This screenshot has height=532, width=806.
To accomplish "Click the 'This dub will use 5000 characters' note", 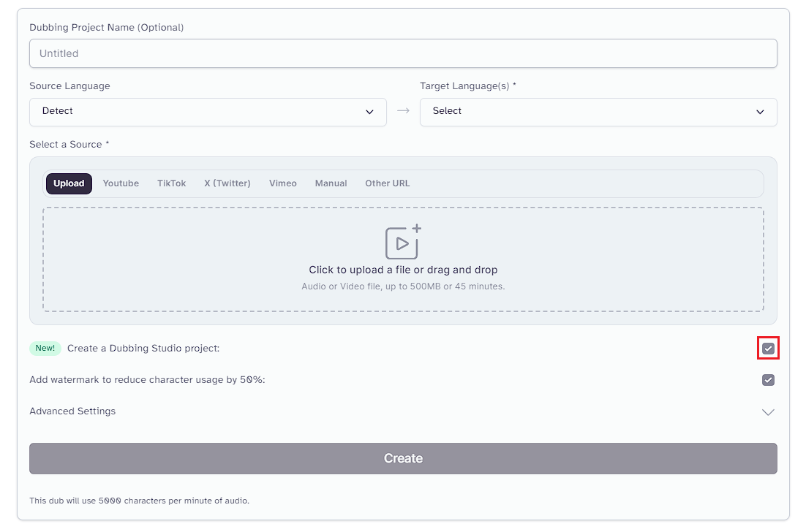I will click(139, 501).
